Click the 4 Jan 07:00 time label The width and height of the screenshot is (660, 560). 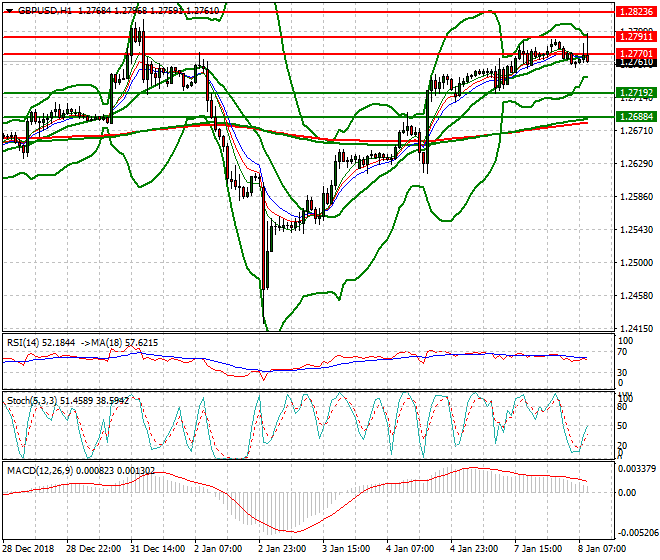click(x=410, y=549)
